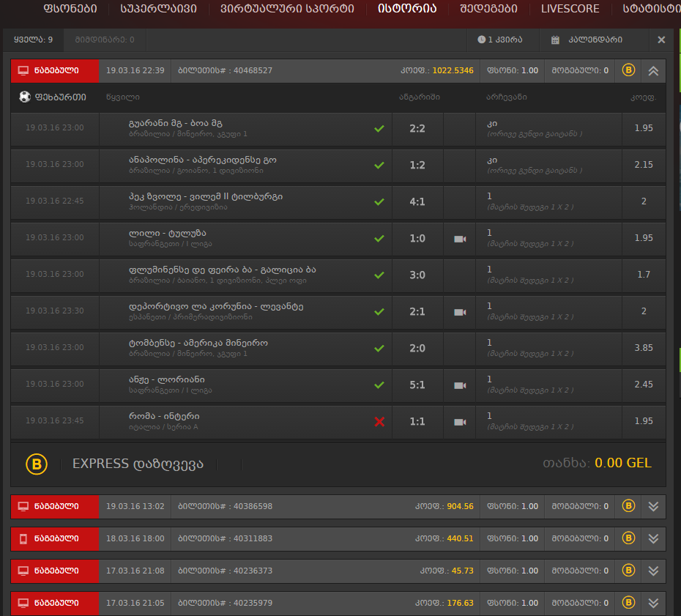Expand ticket 40386598 details
This screenshot has height=616, width=681.
(x=653, y=507)
